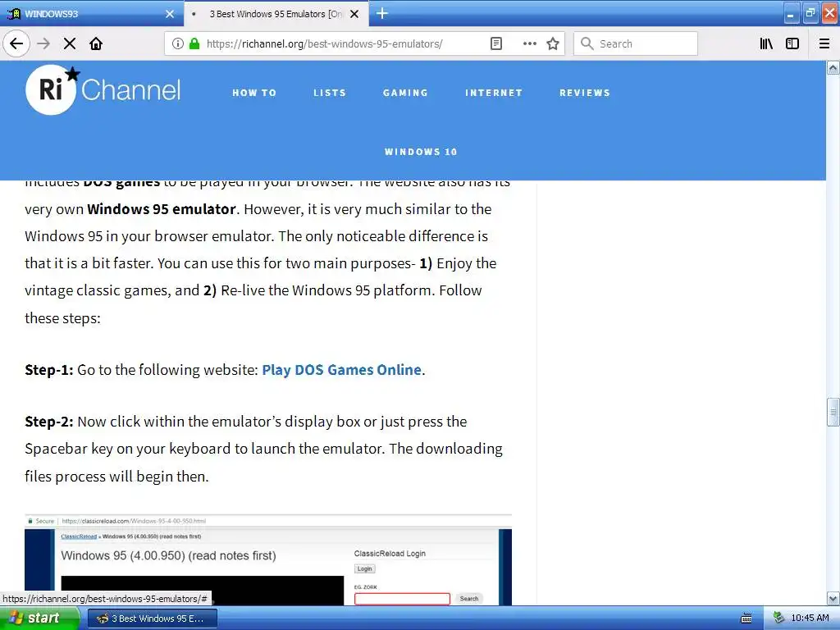Click the Firefox Search box
Viewport: 840px width, 630px height.
click(x=636, y=43)
